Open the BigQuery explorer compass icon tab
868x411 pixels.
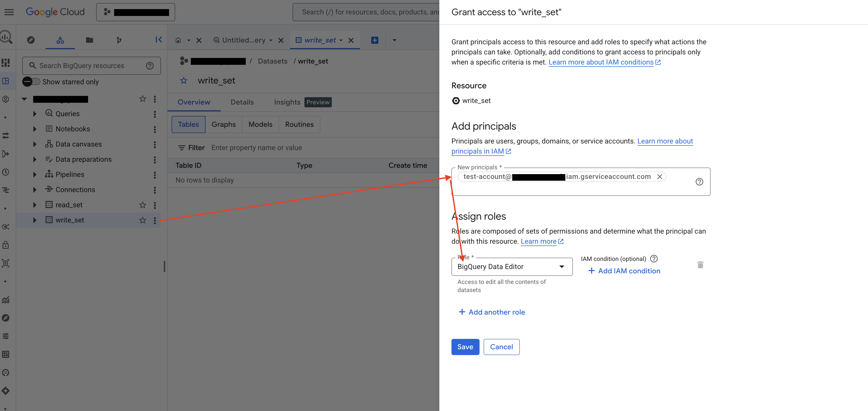(x=31, y=40)
